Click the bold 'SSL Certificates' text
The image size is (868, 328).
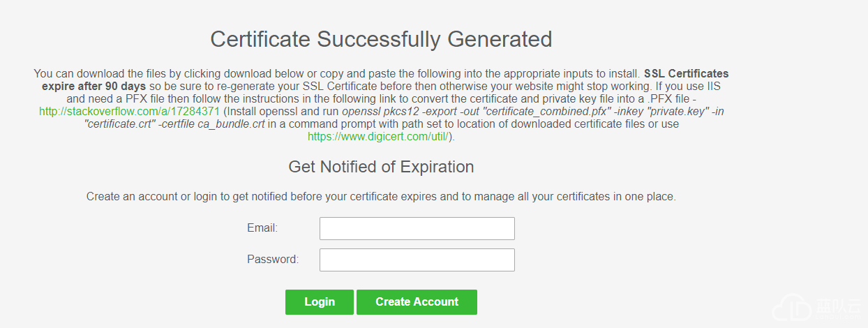(687, 73)
